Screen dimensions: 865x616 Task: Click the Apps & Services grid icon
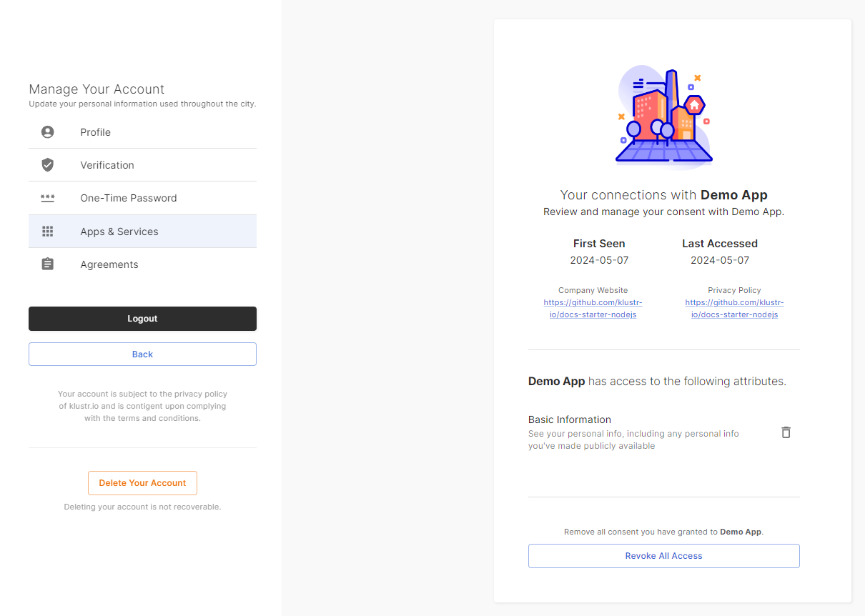(x=48, y=232)
